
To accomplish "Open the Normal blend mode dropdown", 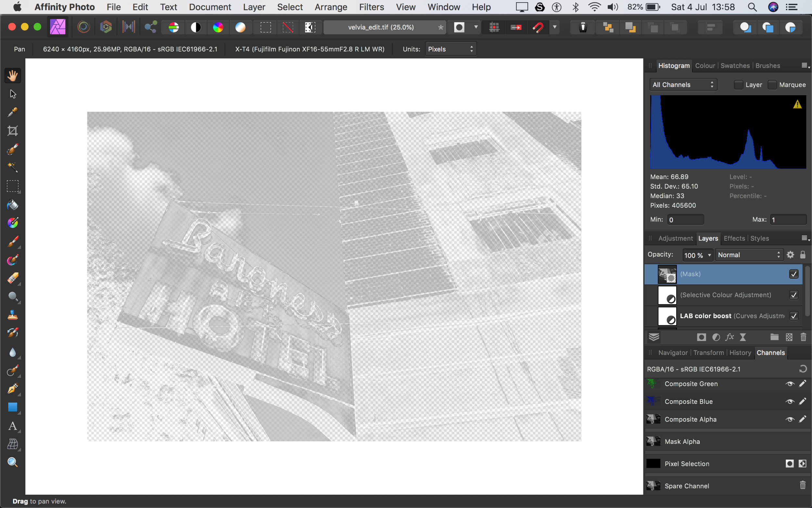I will click(749, 255).
